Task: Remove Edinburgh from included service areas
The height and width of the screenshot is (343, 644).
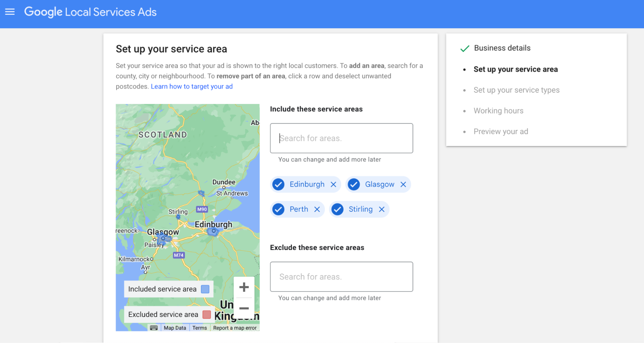Action: [333, 184]
